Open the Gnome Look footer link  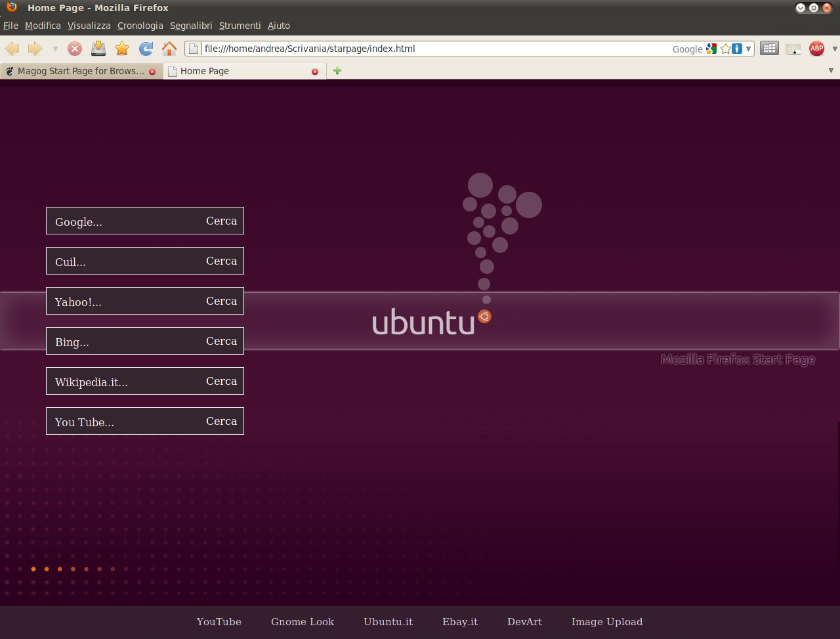tap(303, 622)
